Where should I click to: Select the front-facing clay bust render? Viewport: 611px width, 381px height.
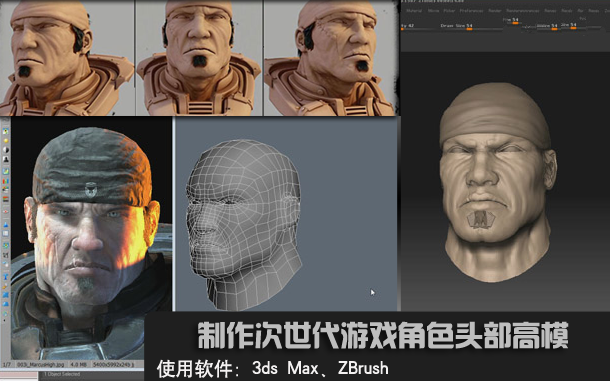pyautogui.click(x=199, y=58)
